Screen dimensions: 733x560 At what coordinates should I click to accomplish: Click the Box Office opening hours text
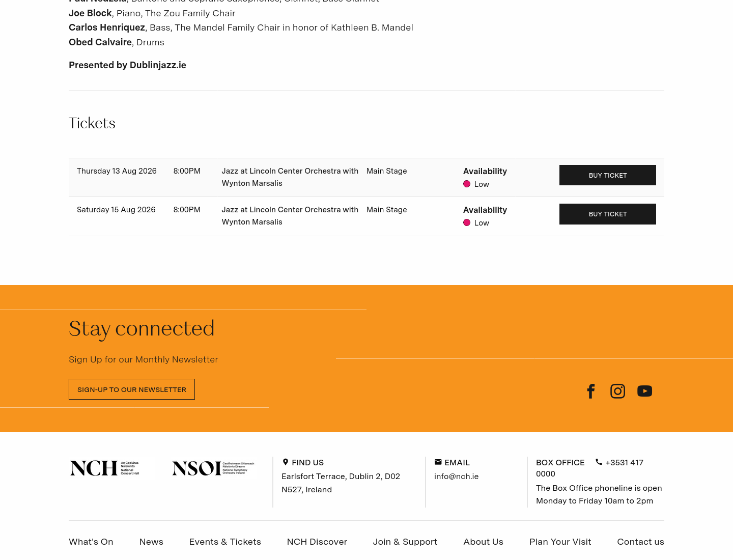pyautogui.click(x=599, y=494)
